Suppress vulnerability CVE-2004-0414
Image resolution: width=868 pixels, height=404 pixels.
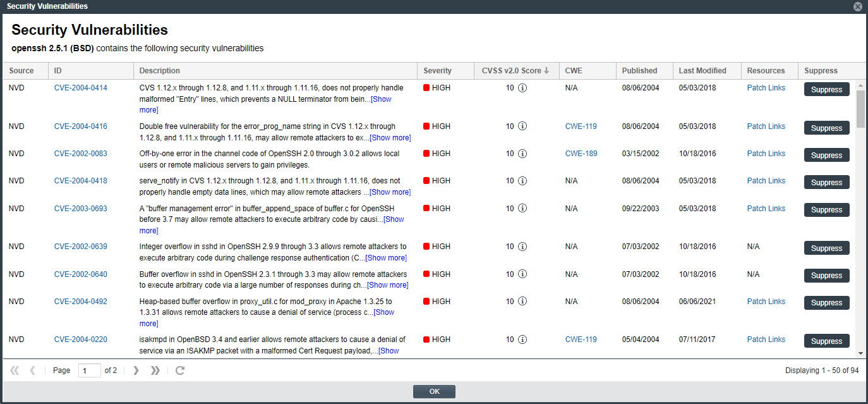(827, 90)
